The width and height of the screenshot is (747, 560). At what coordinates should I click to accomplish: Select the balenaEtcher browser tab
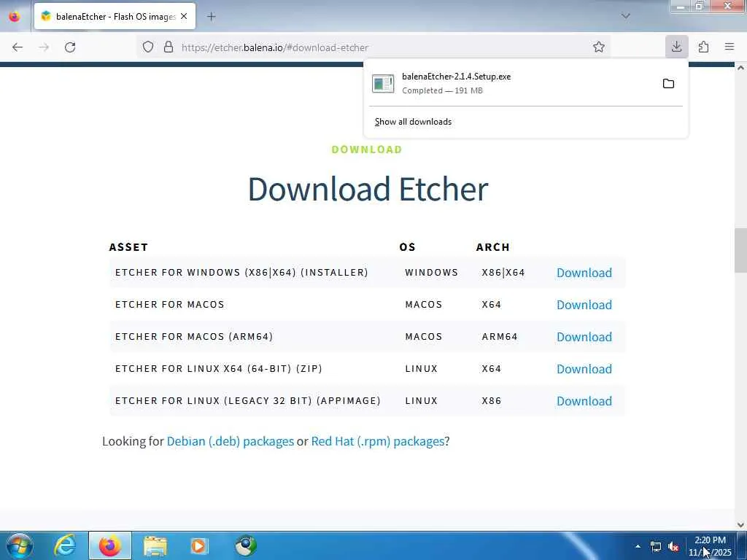[x=115, y=16]
